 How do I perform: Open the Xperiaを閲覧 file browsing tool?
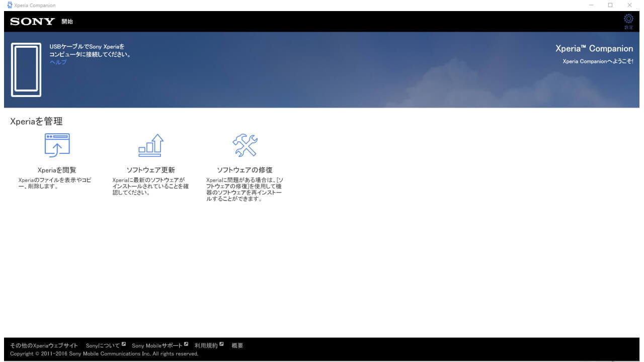pos(57,146)
